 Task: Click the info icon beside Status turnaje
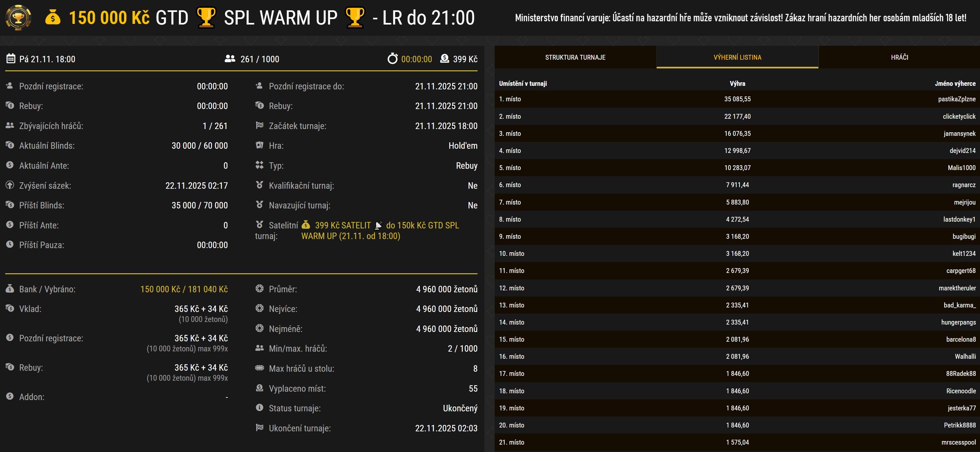coord(259,407)
